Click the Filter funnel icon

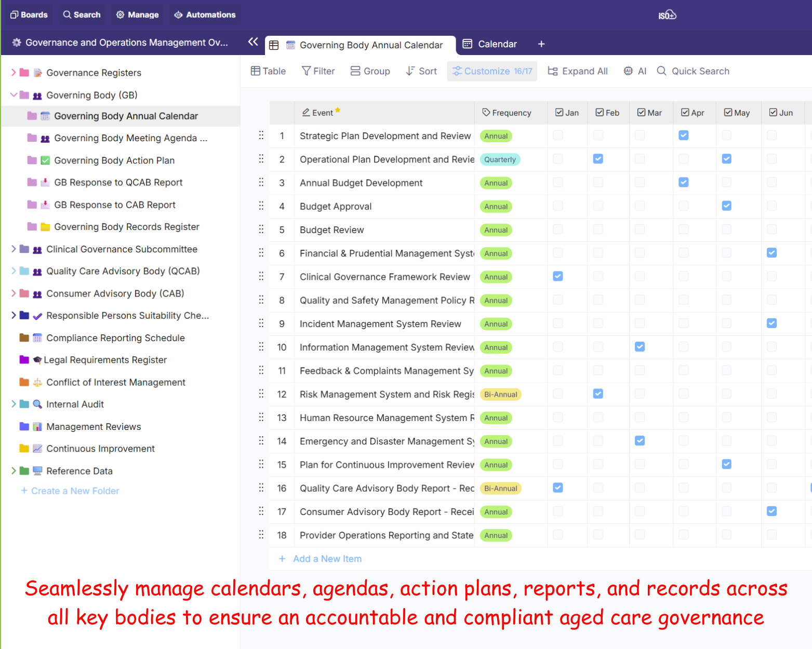click(x=307, y=71)
